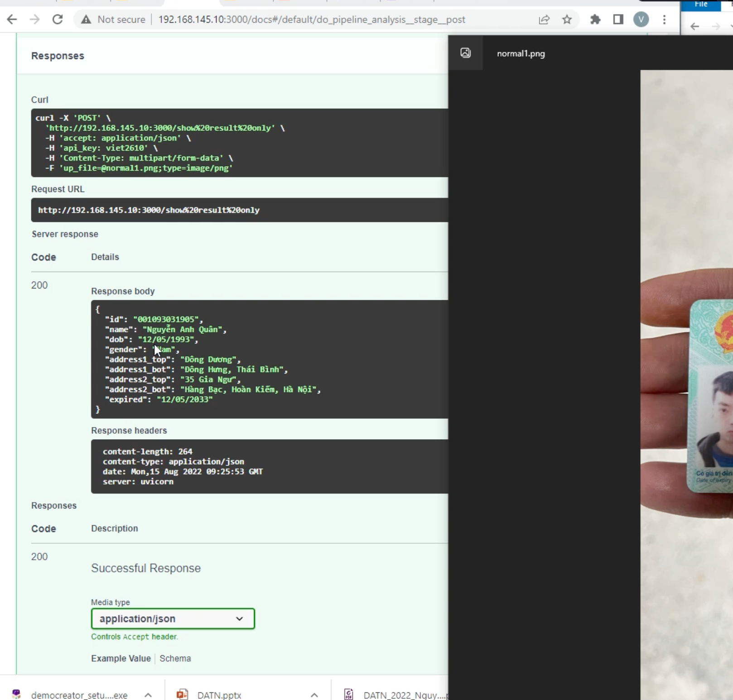Click the "Content-Type: multipart/form-data" curl line
Viewport: 733px width, 700px height.
pyautogui.click(x=139, y=158)
